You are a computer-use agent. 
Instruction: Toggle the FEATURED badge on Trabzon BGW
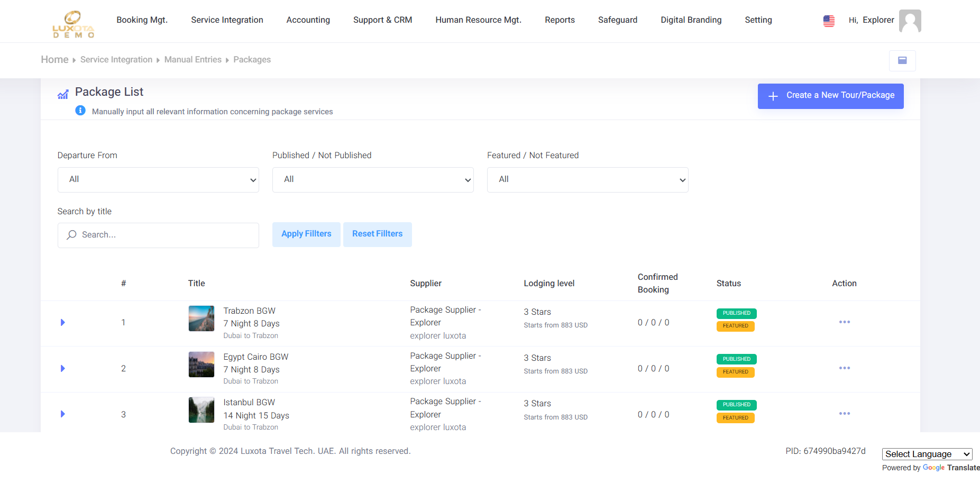[x=735, y=326]
